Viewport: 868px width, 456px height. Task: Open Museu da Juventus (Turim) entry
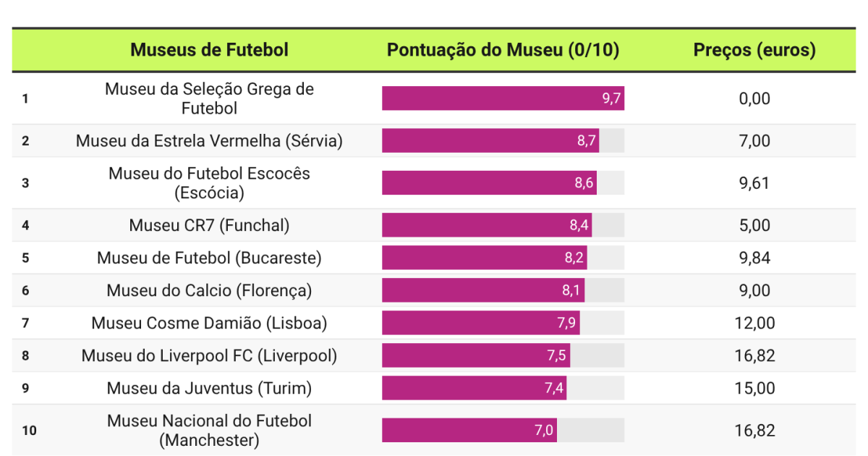tap(209, 388)
